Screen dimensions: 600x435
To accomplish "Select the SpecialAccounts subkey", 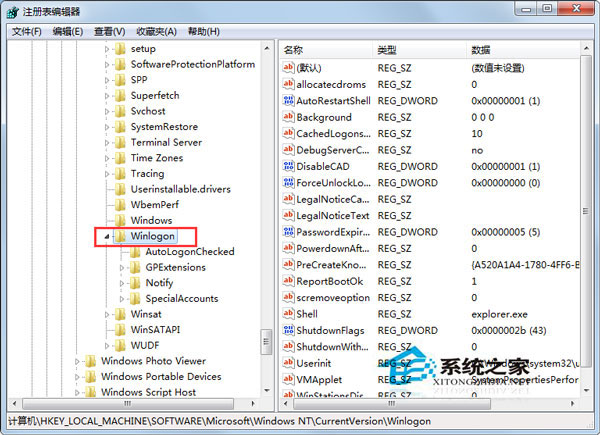I will click(181, 299).
